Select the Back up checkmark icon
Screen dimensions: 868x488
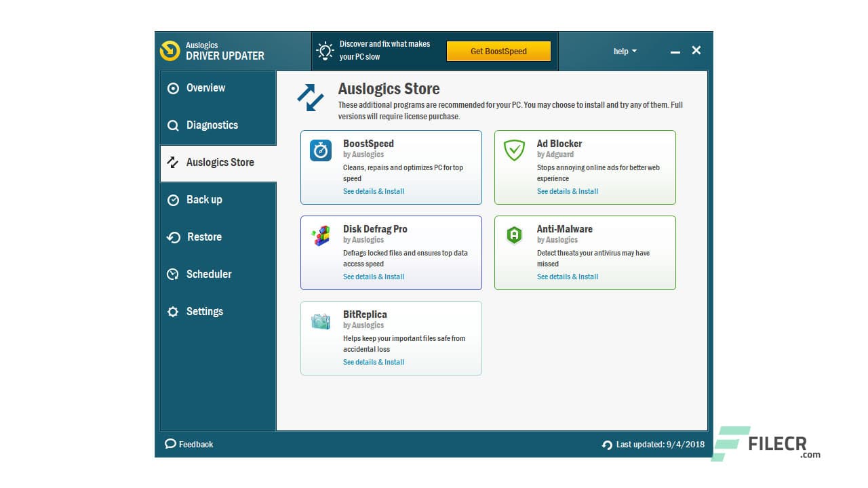[173, 199]
